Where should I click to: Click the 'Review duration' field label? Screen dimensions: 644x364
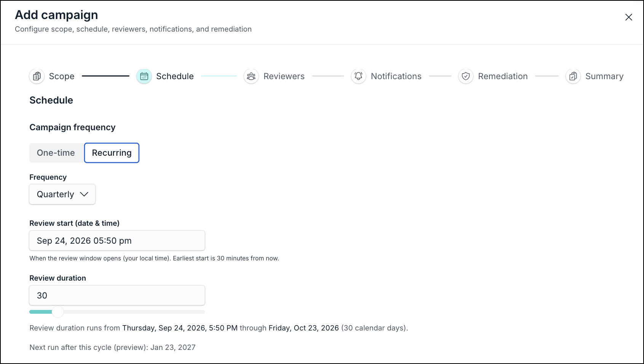58,278
